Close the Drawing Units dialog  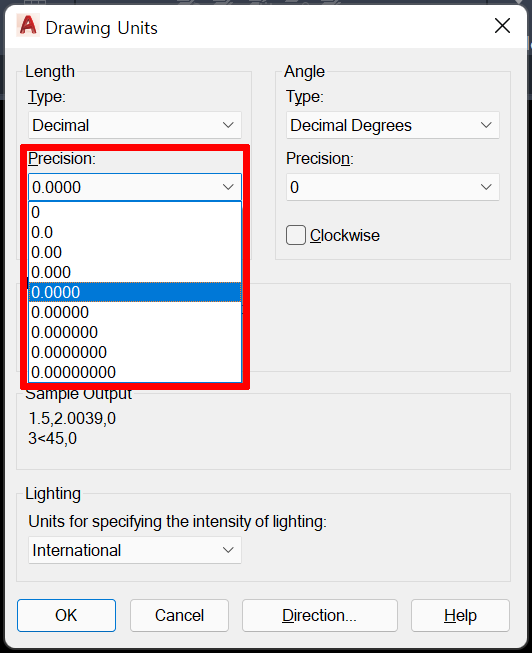click(502, 26)
